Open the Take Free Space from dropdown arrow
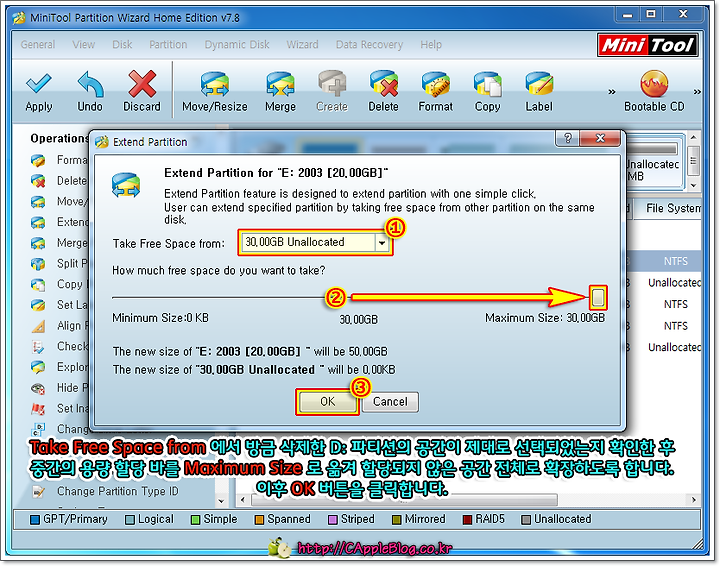720x566 pixels. tap(382, 242)
